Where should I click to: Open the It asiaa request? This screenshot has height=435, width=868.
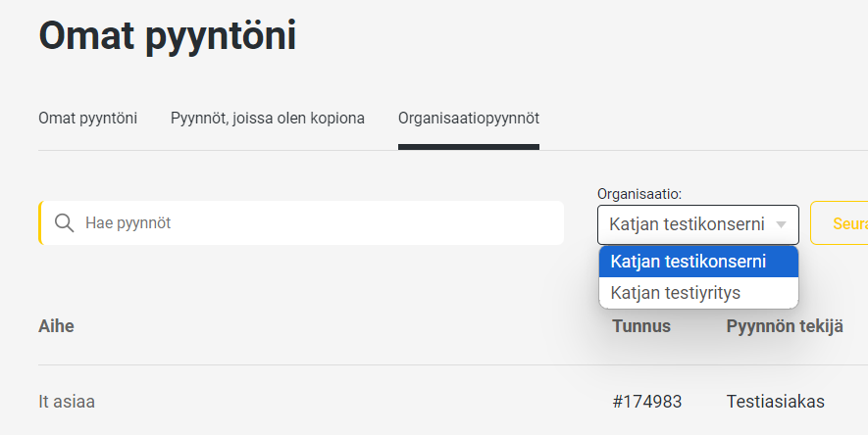click(x=67, y=401)
